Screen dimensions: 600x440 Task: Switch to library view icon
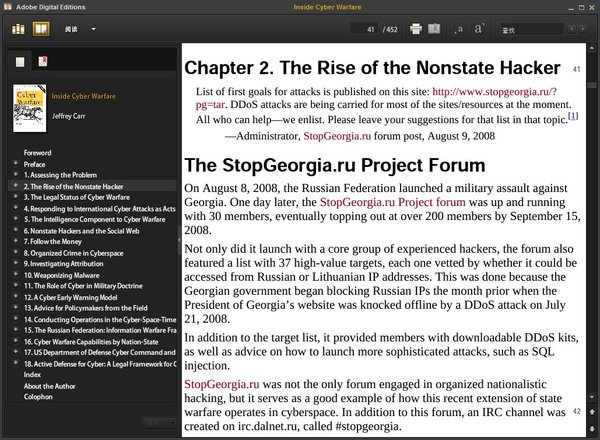pyautogui.click(x=19, y=29)
